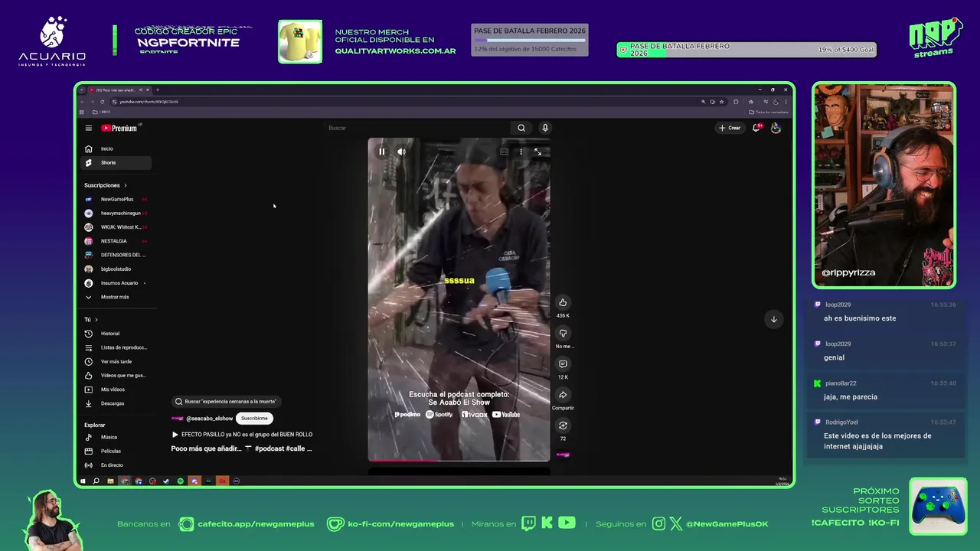Open the YouTube hamburger guide menu
This screenshot has width=980, height=551.
click(x=88, y=128)
